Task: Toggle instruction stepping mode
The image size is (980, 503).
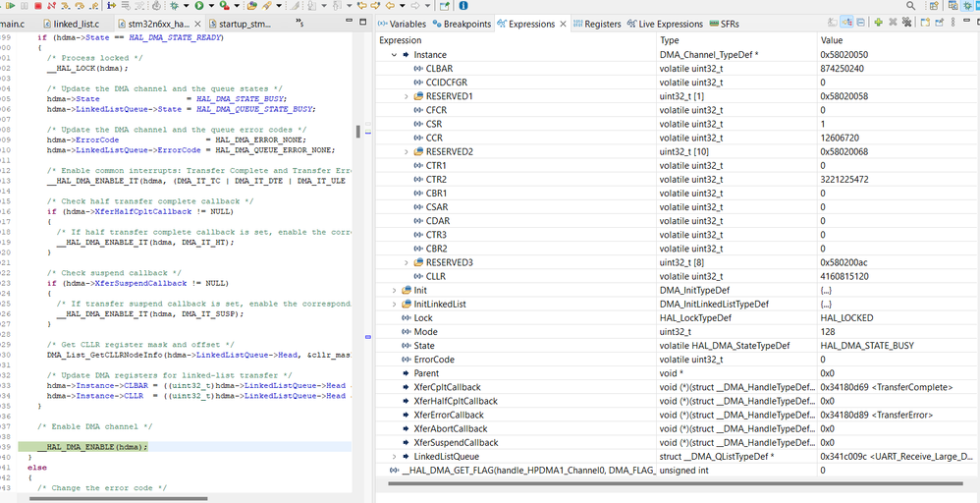Action: (x=111, y=6)
